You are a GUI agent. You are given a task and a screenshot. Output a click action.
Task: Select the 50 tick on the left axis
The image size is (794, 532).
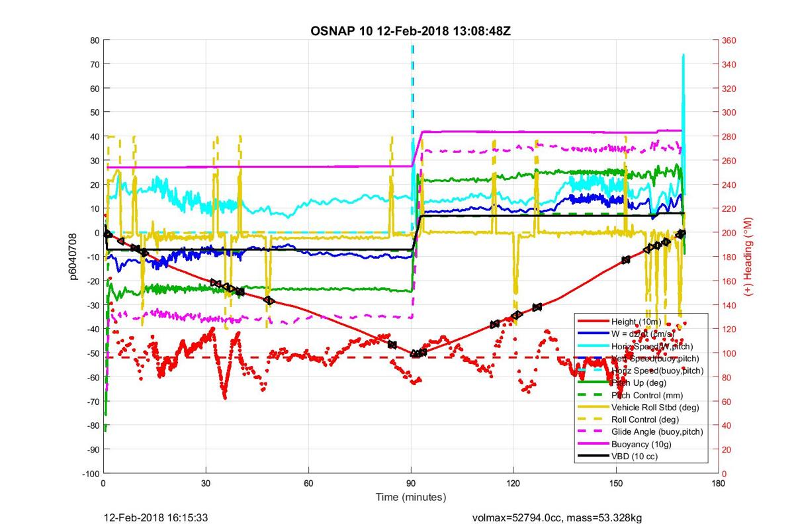pos(95,112)
